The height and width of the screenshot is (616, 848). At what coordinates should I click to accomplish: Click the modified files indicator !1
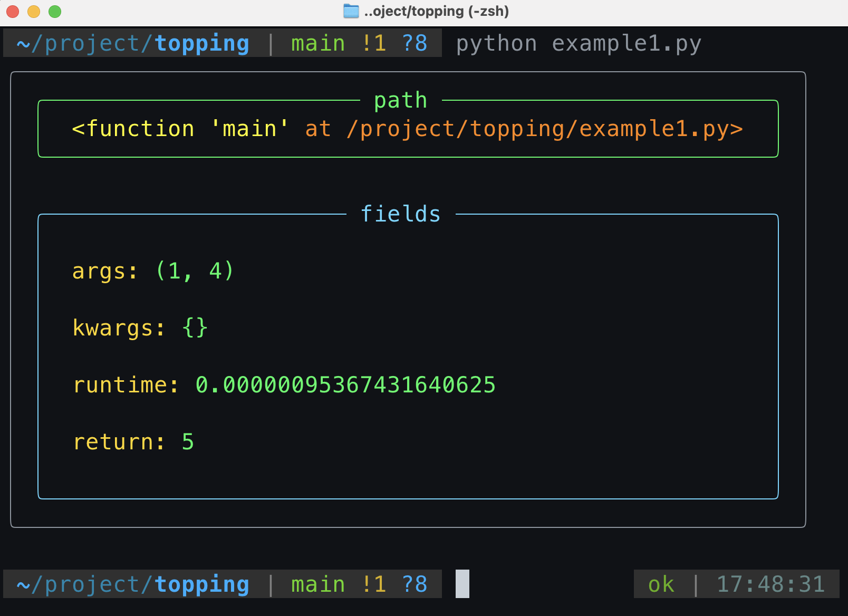click(375, 43)
